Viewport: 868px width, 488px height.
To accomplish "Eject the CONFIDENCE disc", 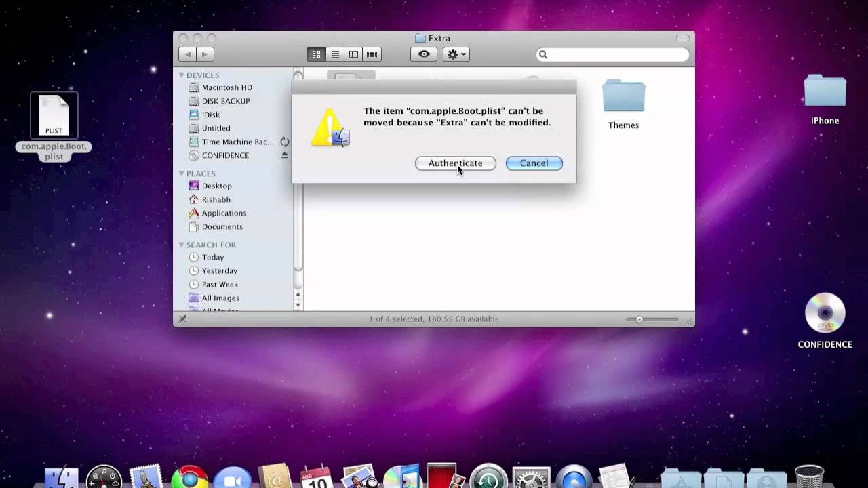I will [x=285, y=155].
